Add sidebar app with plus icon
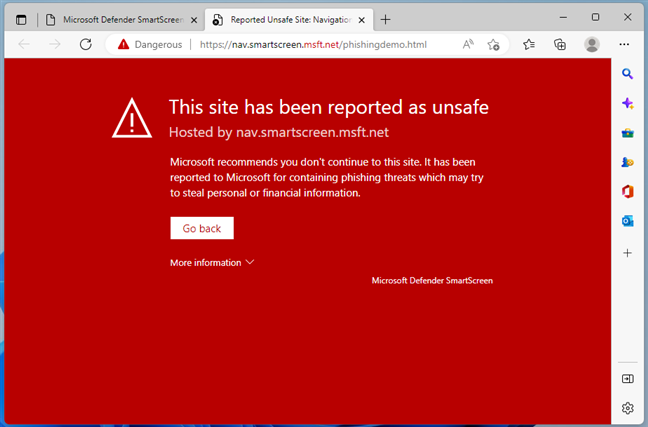Screen dimensions: 648x427 coord(627,253)
